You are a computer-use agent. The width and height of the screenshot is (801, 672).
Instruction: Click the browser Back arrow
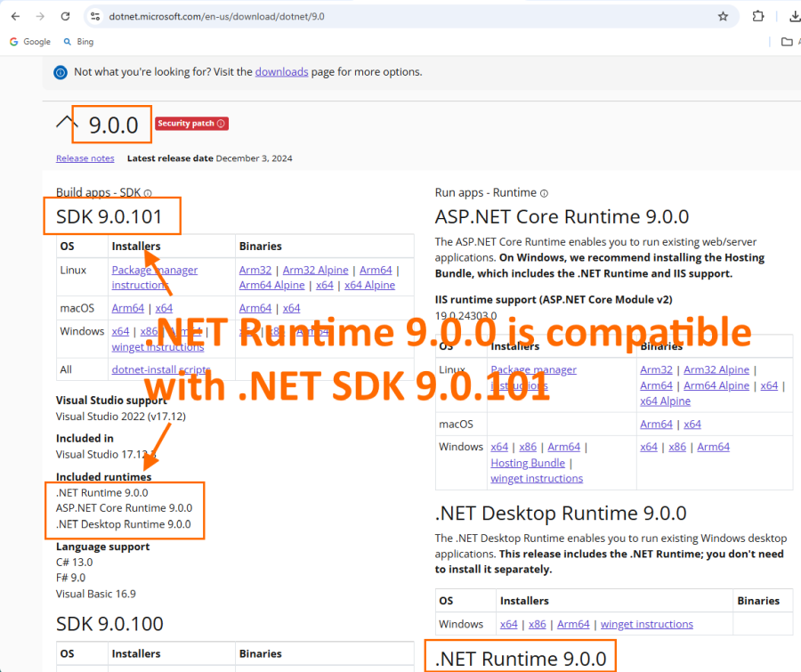[15, 16]
